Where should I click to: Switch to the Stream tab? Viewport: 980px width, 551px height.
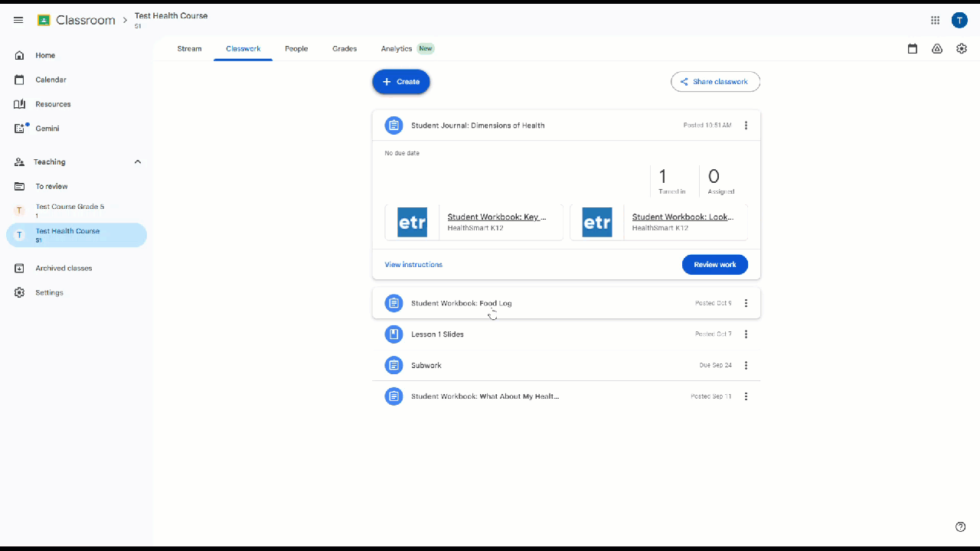[x=189, y=49]
